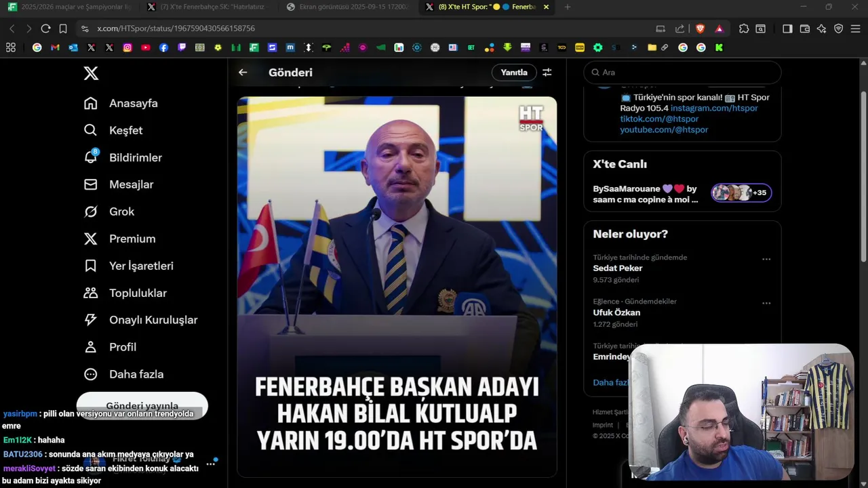The image size is (868, 488).
Task: Open Anasayfa in the X sidebar
Action: (x=121, y=103)
